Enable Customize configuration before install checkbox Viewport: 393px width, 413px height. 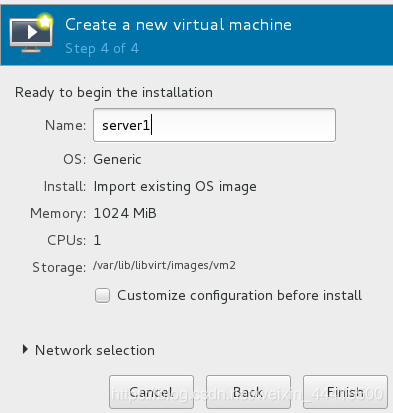pos(102,296)
